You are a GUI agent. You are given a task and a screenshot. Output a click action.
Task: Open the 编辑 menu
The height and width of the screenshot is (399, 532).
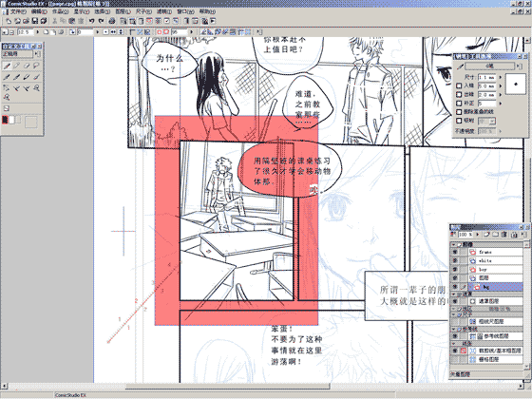39,11
